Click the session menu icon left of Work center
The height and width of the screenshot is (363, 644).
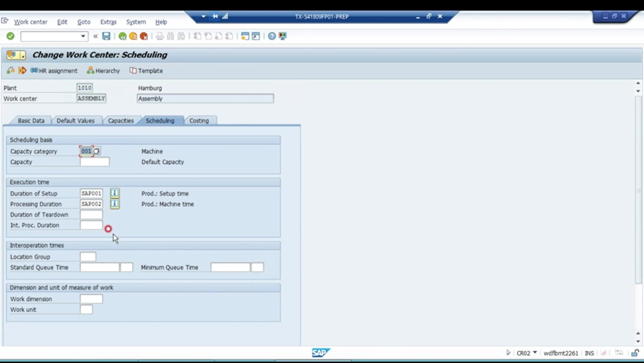pos(5,21)
